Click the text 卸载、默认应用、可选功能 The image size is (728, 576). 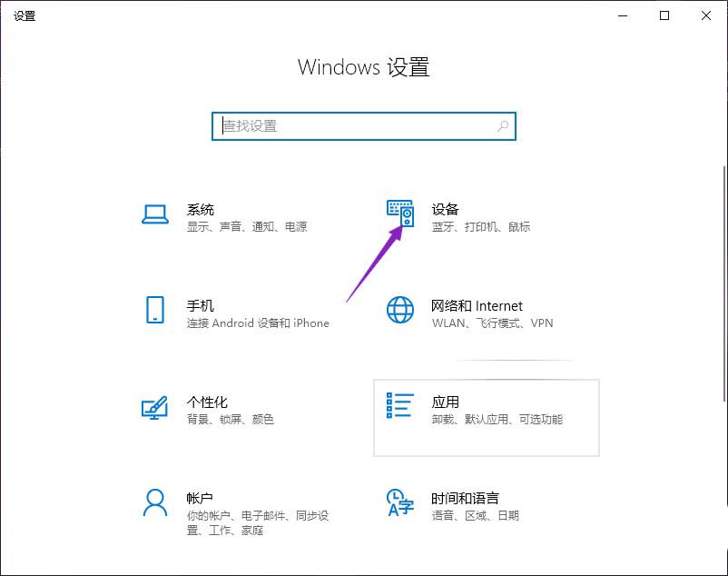(497, 420)
